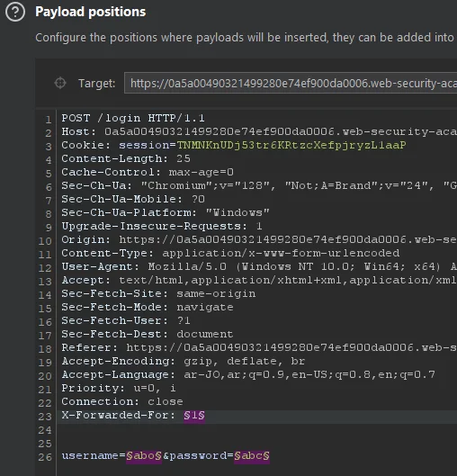The height and width of the screenshot is (476, 457).
Task: Click the 'Sec-Fetch-Dest: document' line
Action: point(148,334)
